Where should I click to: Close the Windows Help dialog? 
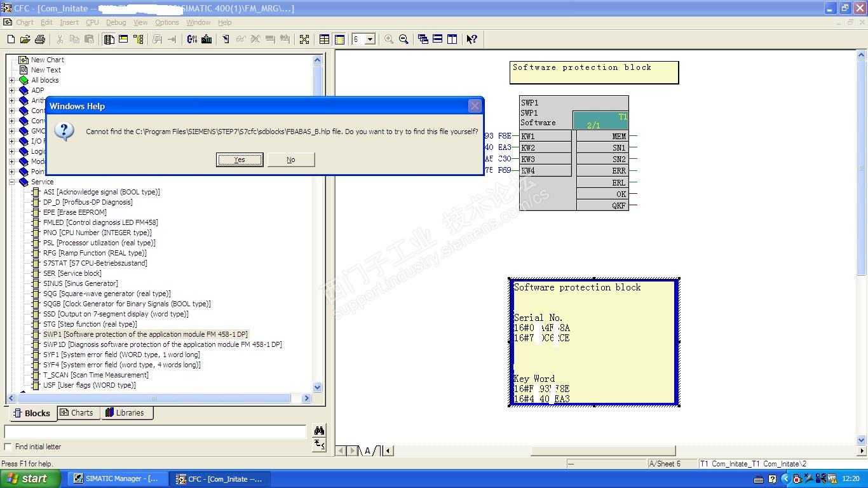click(x=475, y=106)
